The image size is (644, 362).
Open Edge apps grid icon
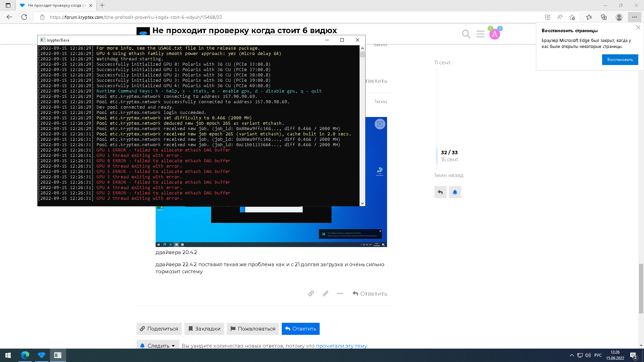[548, 17]
